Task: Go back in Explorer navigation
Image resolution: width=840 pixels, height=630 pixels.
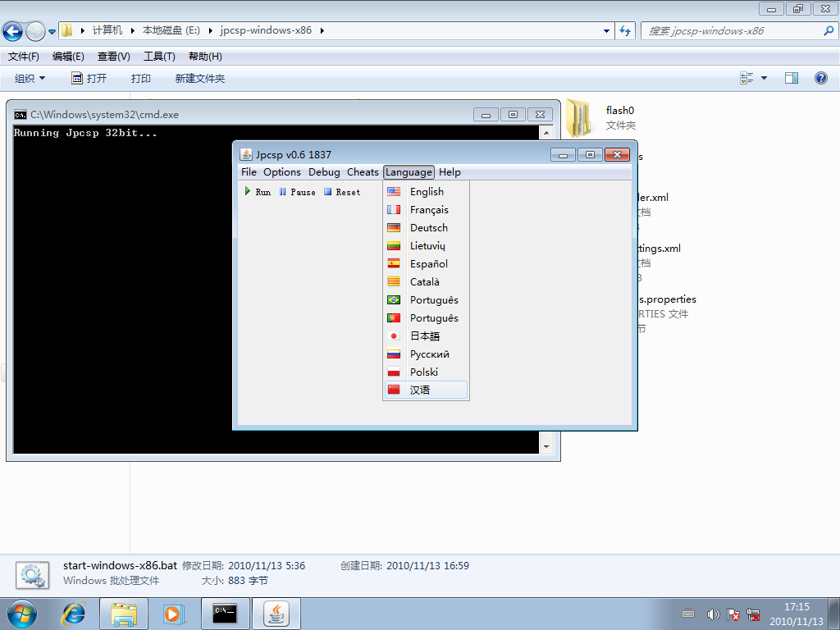Action: (12, 31)
